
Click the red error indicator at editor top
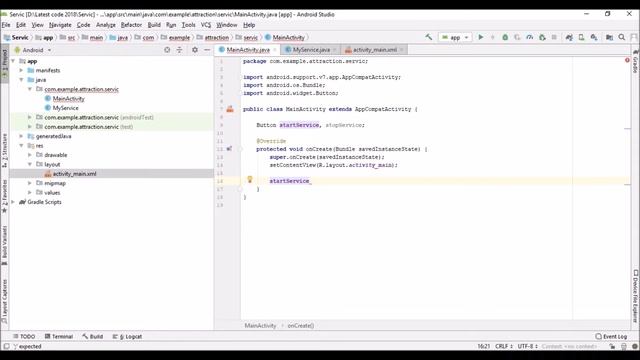[x=627, y=60]
